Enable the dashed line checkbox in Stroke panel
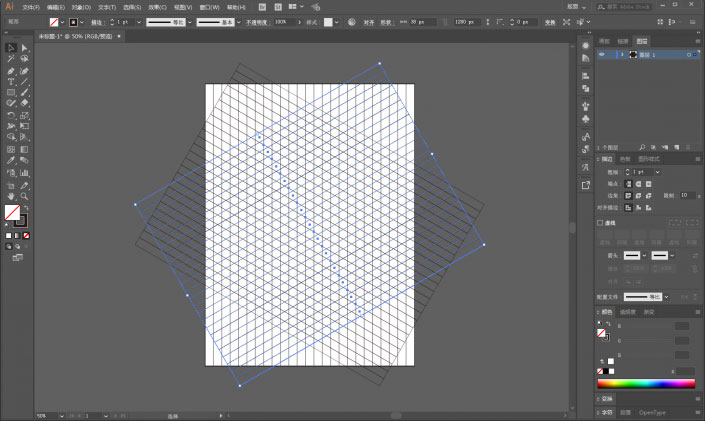The height and width of the screenshot is (421, 705). [x=600, y=223]
